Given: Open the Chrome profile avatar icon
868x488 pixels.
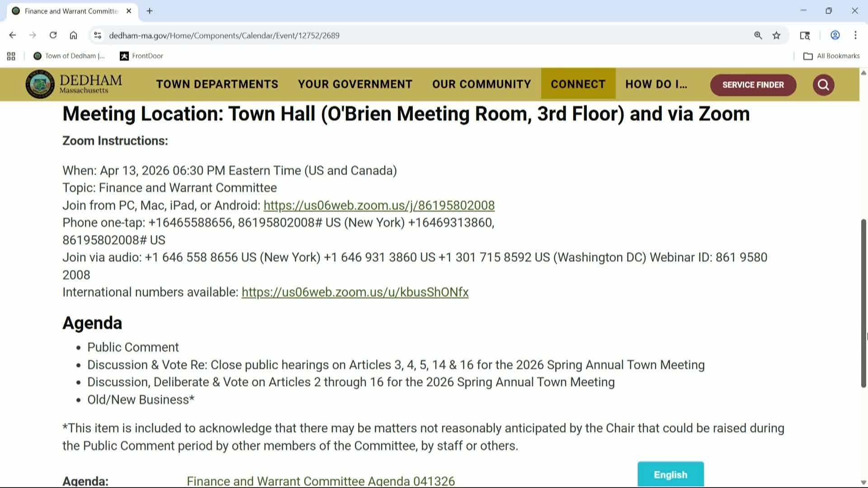Looking at the screenshot, I should [835, 35].
